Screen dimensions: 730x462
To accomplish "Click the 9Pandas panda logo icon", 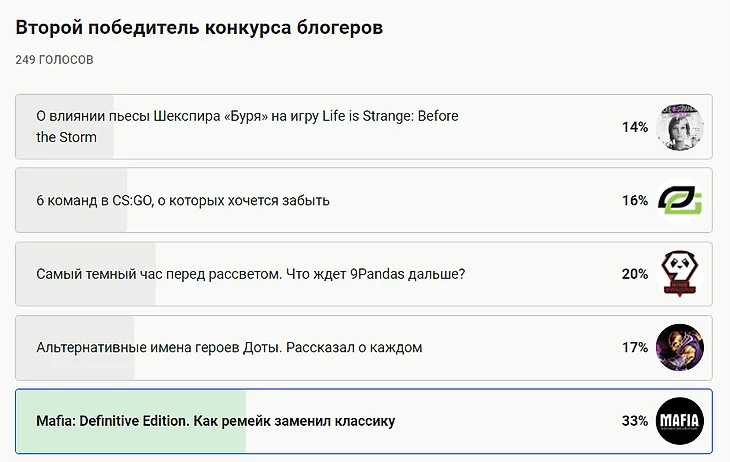I will pos(680,274).
